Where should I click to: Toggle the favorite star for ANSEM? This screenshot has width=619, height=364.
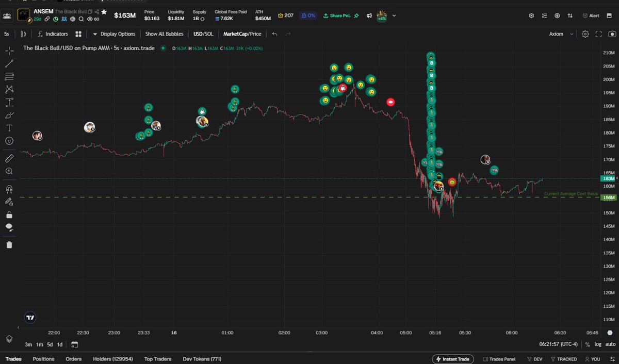[104, 11]
